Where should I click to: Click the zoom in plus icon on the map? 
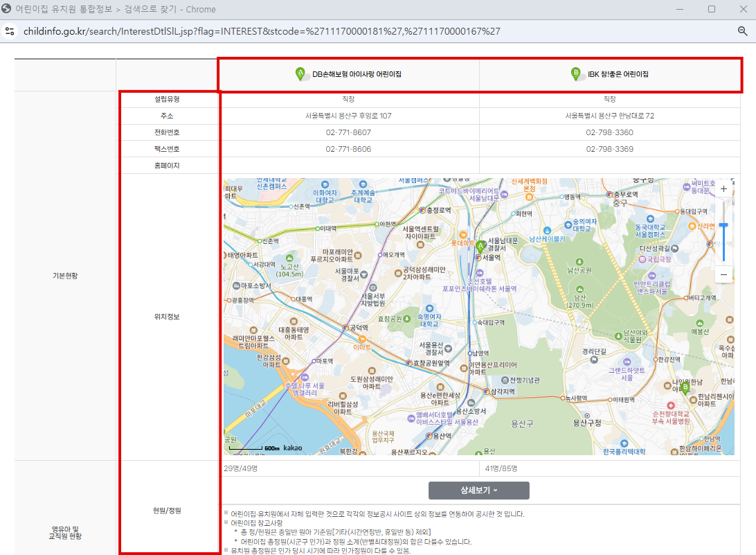click(x=723, y=188)
